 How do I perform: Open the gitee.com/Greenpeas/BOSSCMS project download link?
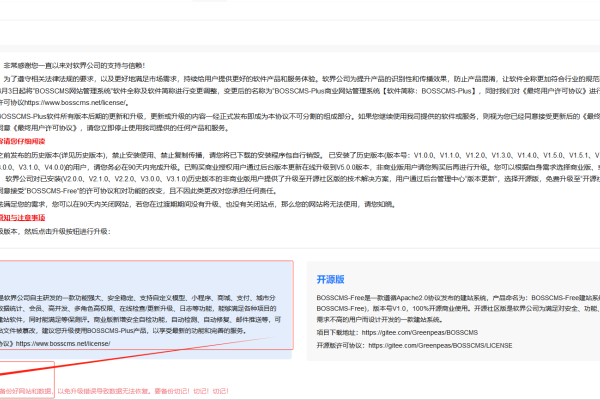tap(419, 333)
